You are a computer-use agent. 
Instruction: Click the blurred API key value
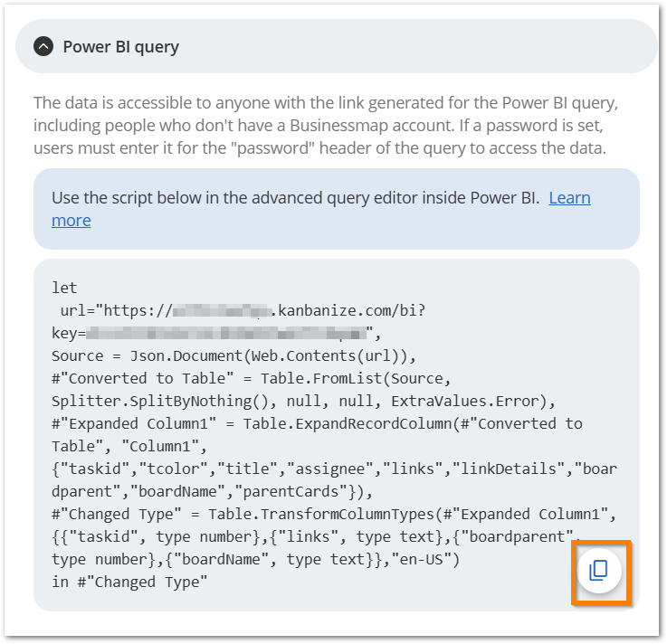coord(226,333)
